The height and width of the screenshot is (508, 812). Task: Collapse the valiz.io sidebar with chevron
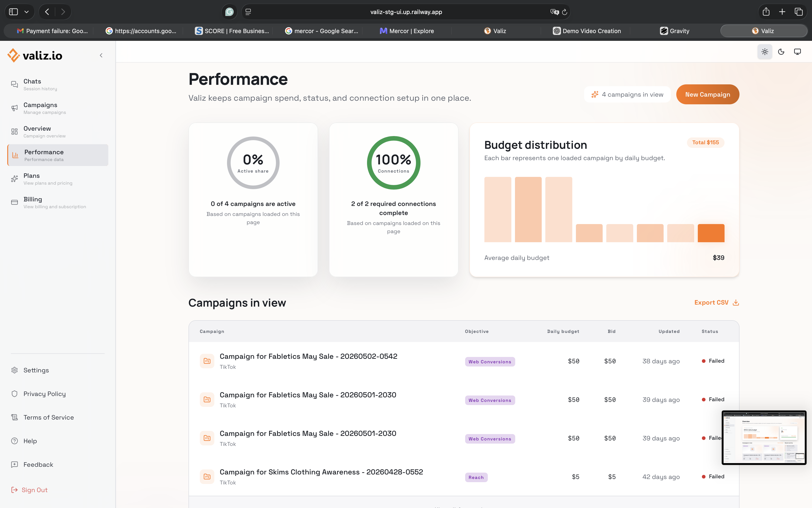point(101,55)
